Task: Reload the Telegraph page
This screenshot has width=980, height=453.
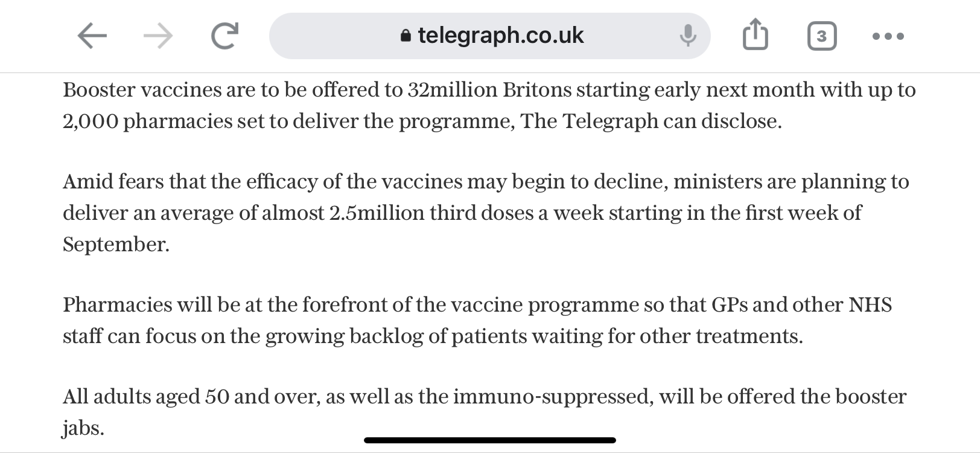Action: tap(224, 36)
